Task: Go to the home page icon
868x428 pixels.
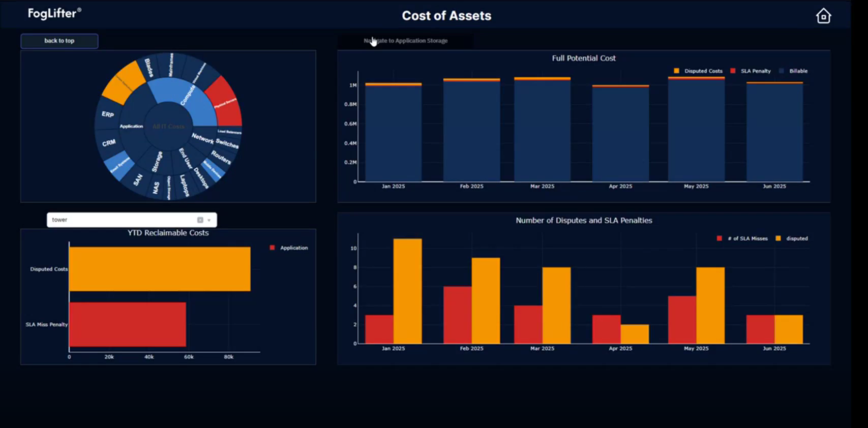Action: tap(823, 16)
